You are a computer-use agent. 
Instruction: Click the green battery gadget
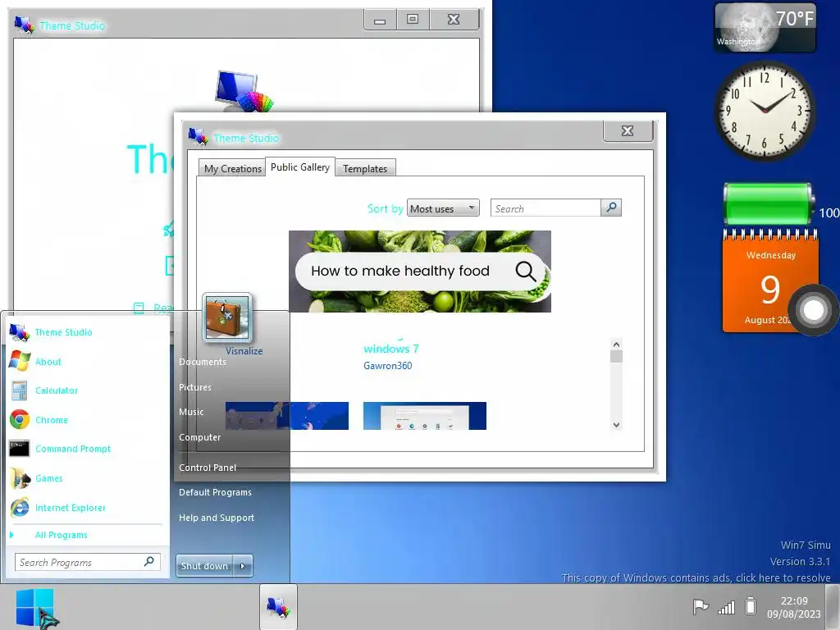point(769,204)
